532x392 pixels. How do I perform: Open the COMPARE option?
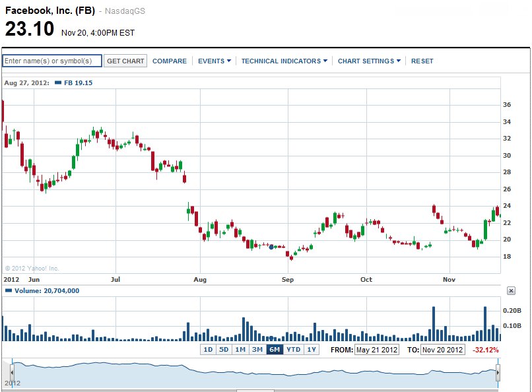click(170, 61)
